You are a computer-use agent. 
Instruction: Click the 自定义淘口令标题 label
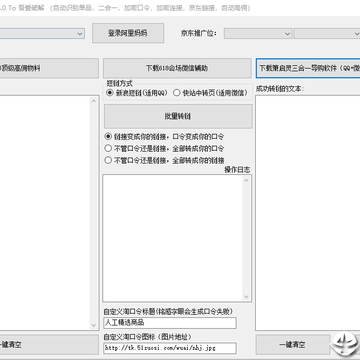(168, 311)
